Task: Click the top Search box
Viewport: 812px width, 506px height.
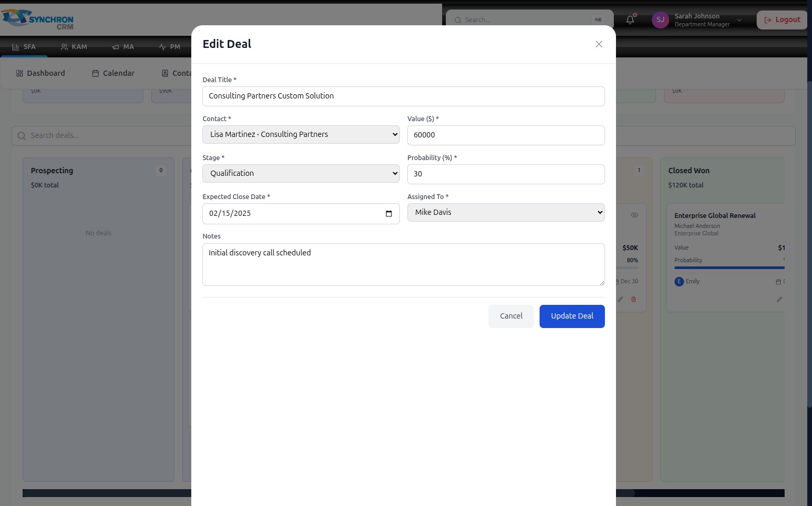Action: click(x=530, y=20)
